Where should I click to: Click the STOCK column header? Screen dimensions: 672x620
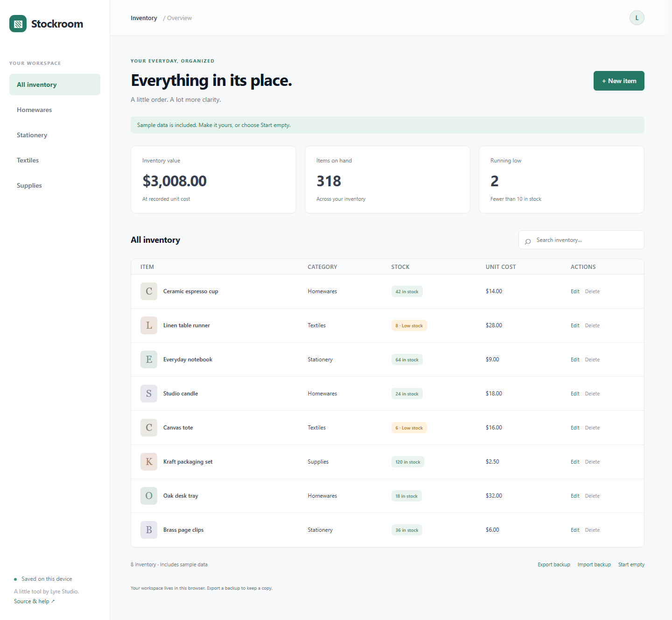(x=400, y=267)
